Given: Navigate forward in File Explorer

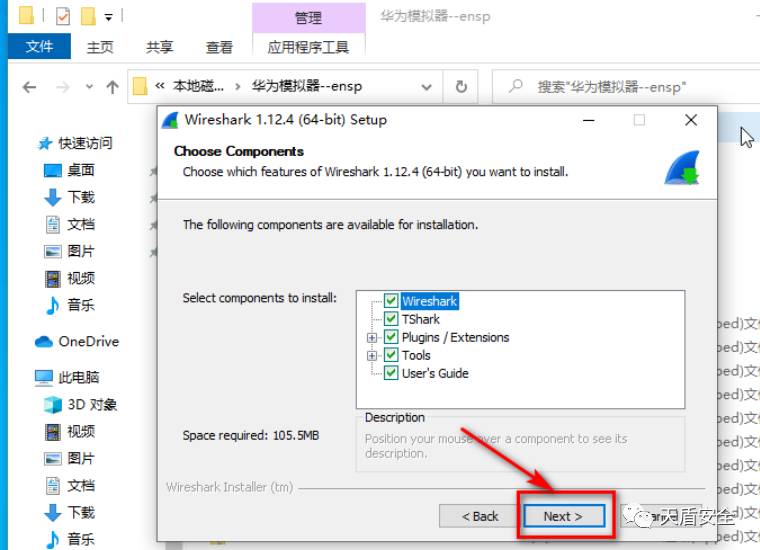Looking at the screenshot, I should click(63, 87).
